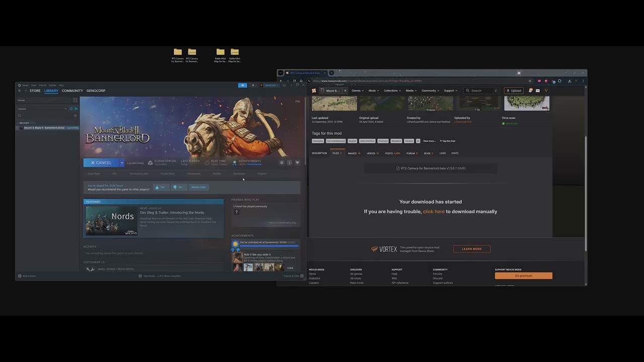This screenshot has height=362, width=644.
Task: Bookmark the page with star icon
Action: pyautogui.click(x=530, y=81)
